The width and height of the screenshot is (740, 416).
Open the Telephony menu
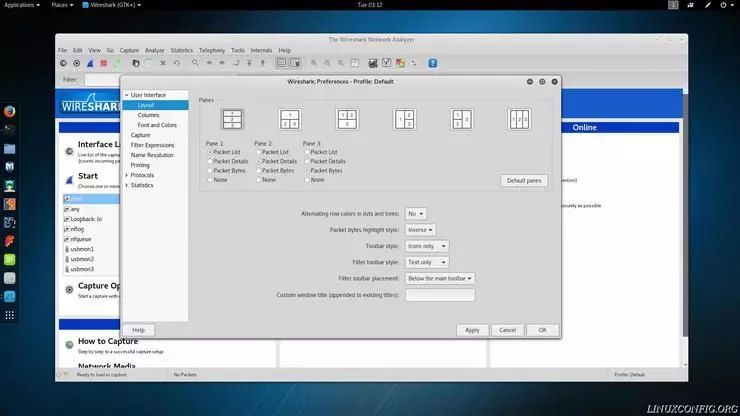click(x=212, y=50)
